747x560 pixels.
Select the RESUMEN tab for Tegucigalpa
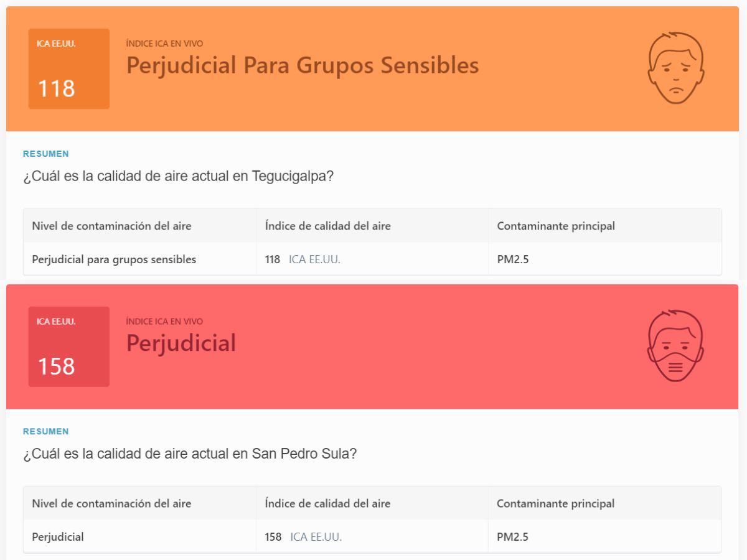click(x=45, y=153)
